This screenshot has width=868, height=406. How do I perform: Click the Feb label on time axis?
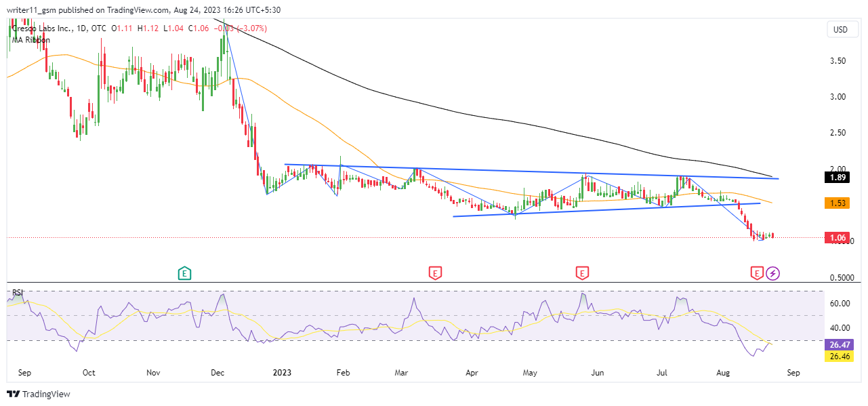point(343,373)
